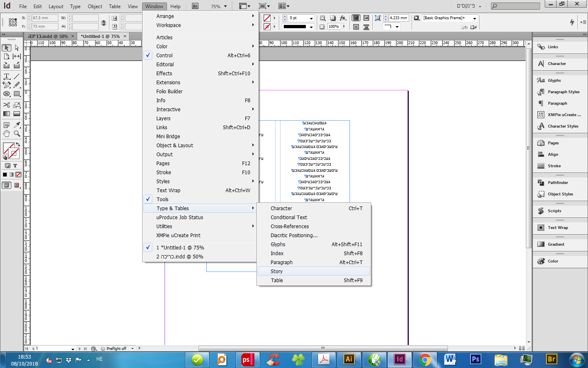Switch to checked document Untitled-1 @ 75%

180,248
